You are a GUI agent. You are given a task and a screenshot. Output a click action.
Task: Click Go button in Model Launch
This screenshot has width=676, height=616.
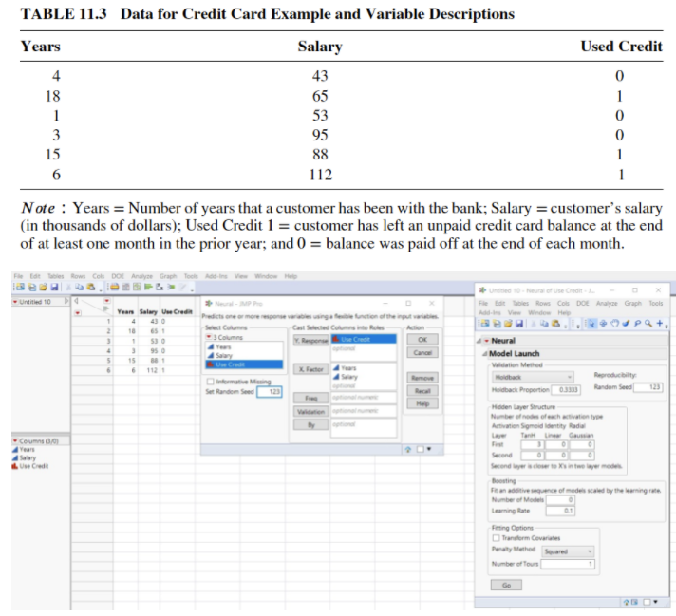[x=507, y=586]
